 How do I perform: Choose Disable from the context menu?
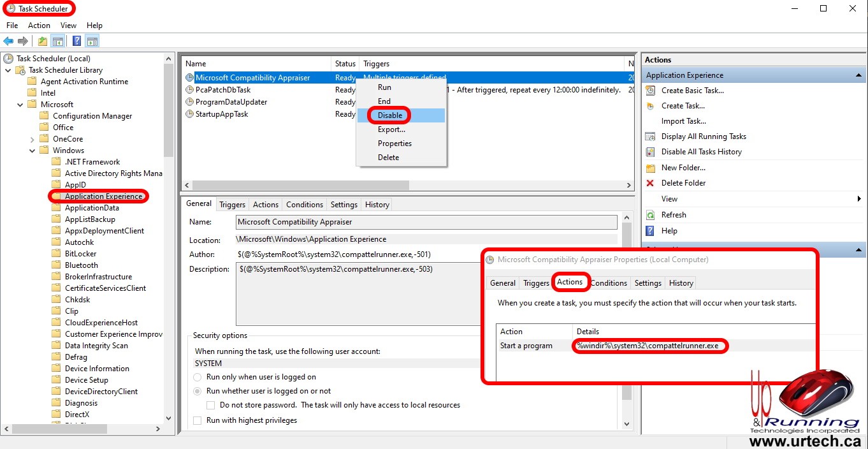[x=390, y=115]
